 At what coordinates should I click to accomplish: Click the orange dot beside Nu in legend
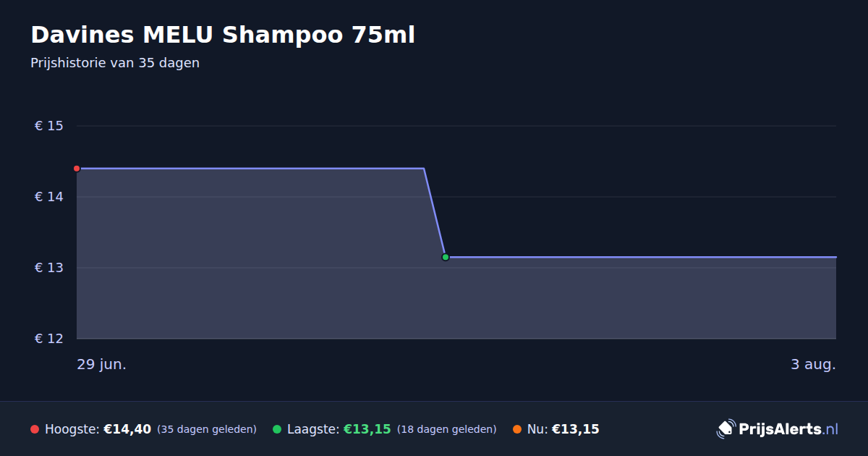point(517,429)
